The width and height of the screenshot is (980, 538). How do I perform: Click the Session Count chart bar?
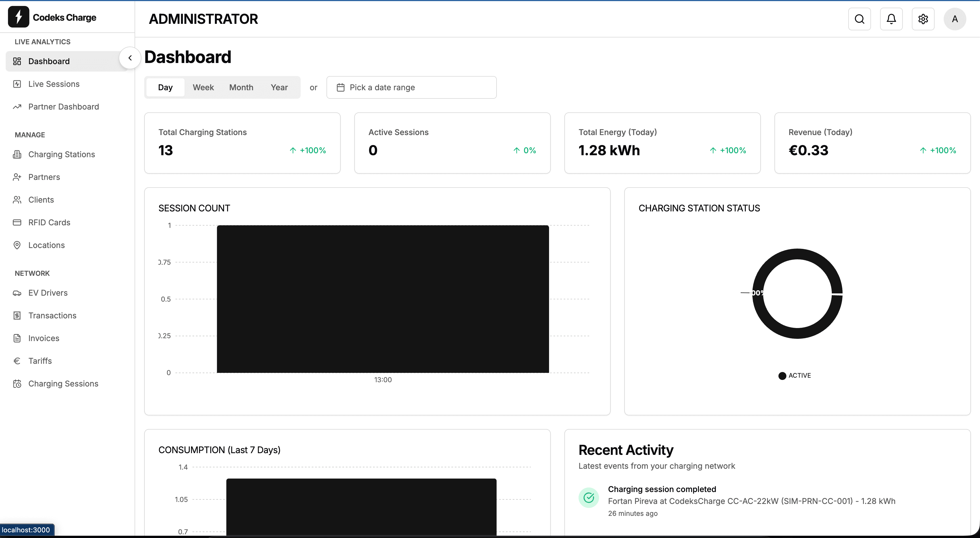[x=383, y=299]
